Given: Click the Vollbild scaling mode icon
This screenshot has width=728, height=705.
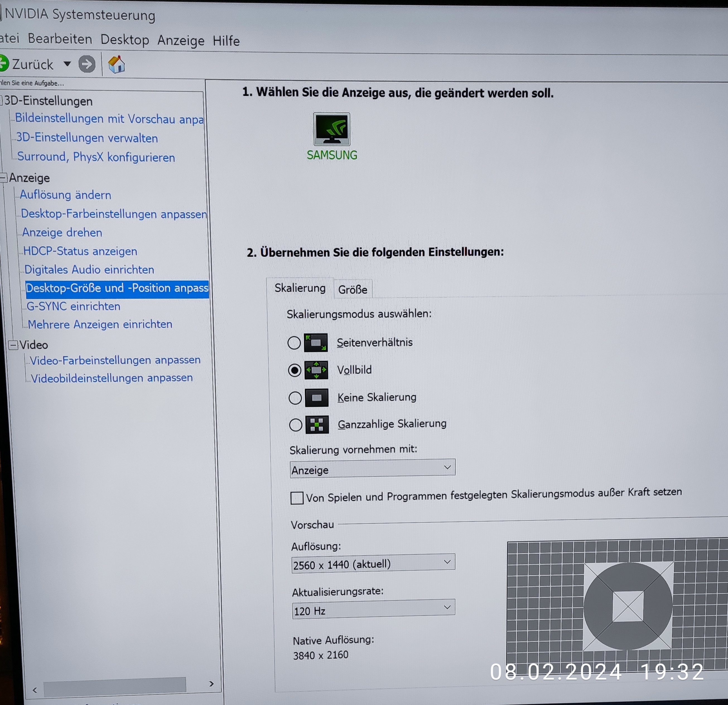Looking at the screenshot, I should point(316,370).
